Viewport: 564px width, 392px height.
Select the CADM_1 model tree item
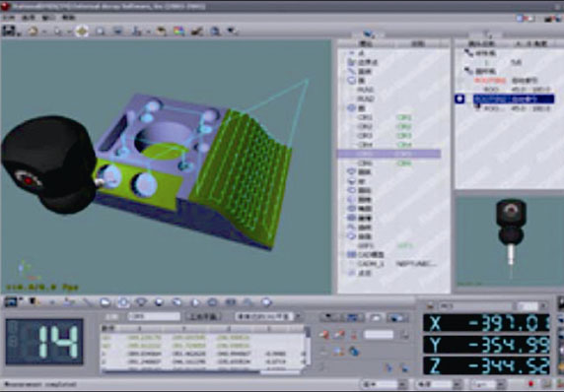pyautogui.click(x=371, y=264)
